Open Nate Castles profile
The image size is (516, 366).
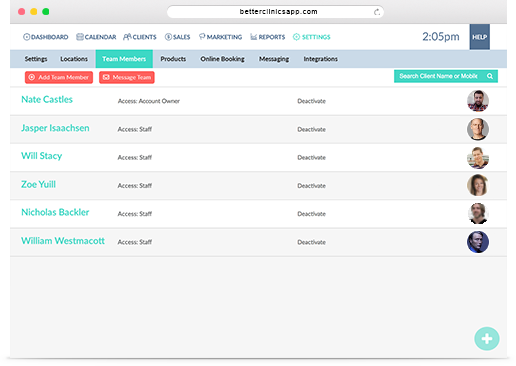coord(47,99)
